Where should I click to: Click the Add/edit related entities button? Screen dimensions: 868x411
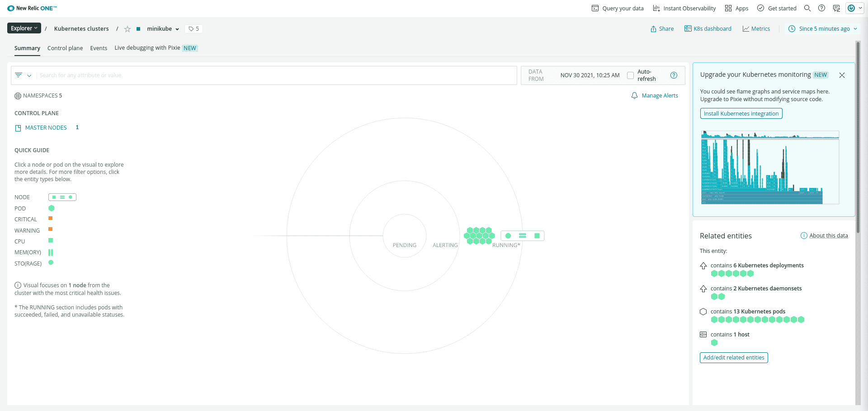point(734,358)
